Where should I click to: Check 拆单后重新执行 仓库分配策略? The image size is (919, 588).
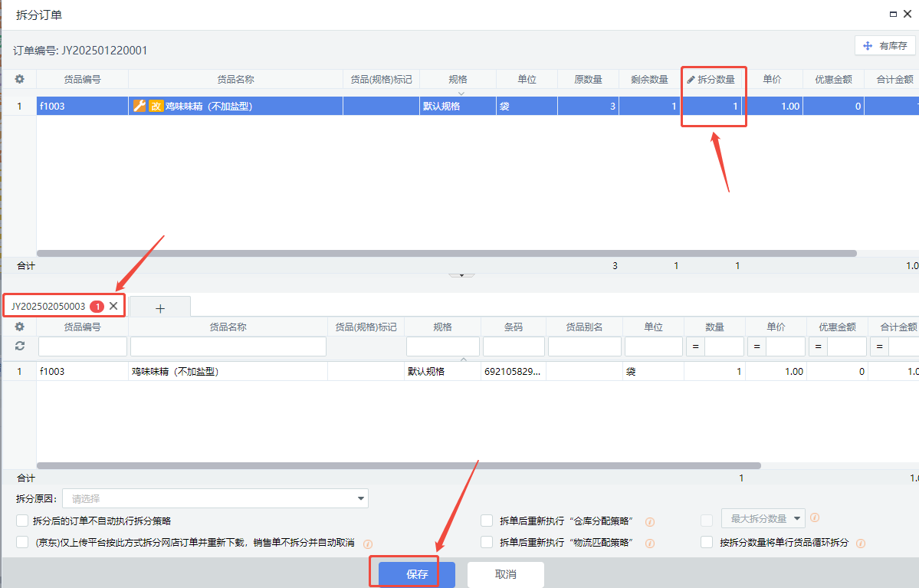[x=487, y=521]
